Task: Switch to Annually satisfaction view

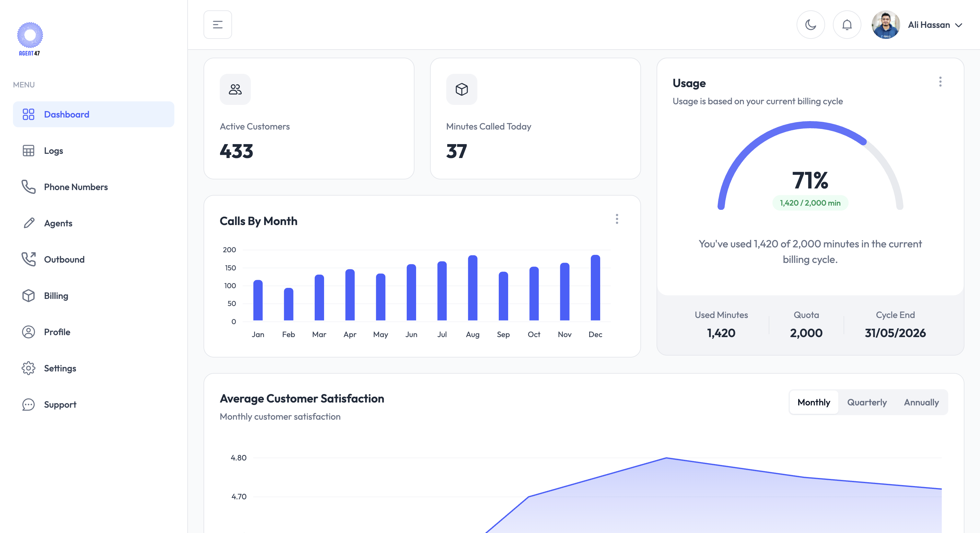Action: (x=921, y=402)
